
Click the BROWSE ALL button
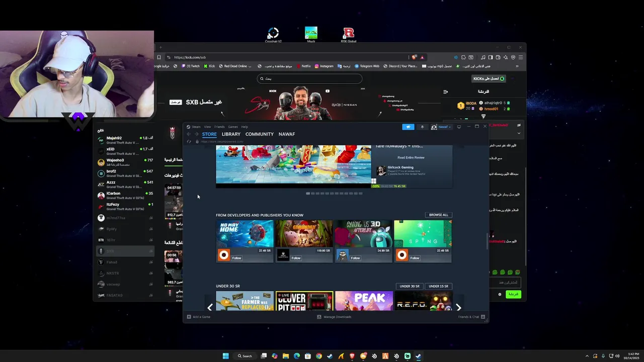[x=438, y=215]
